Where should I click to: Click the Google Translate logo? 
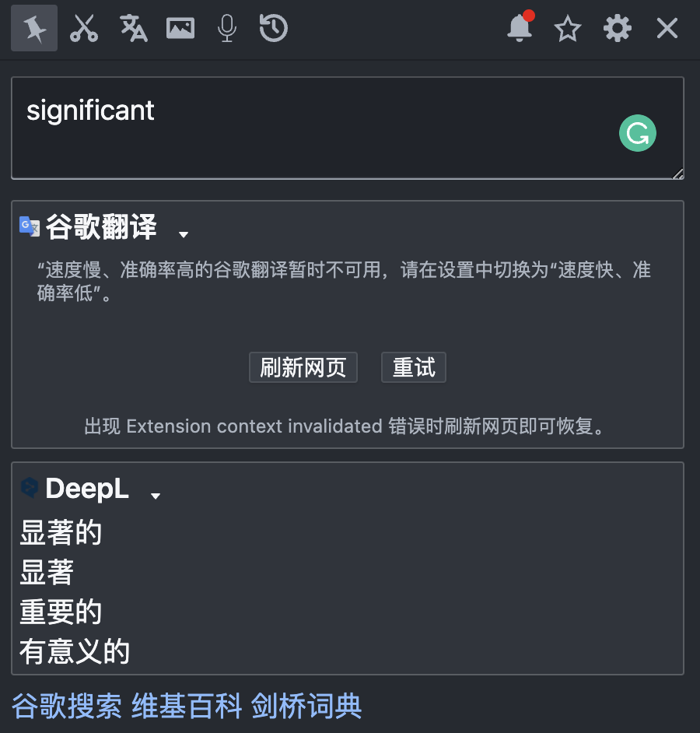click(x=29, y=226)
